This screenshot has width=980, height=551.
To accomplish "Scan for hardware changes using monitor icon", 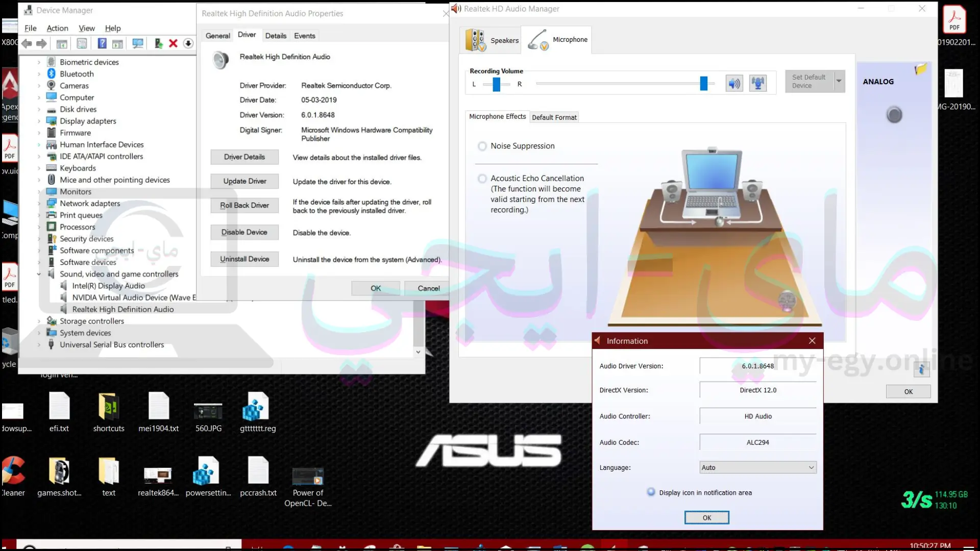I will coord(138,44).
